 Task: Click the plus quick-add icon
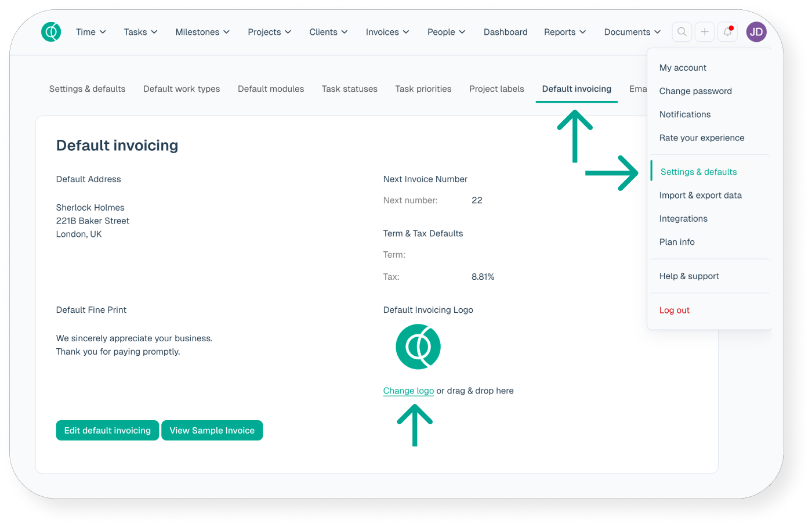(705, 32)
